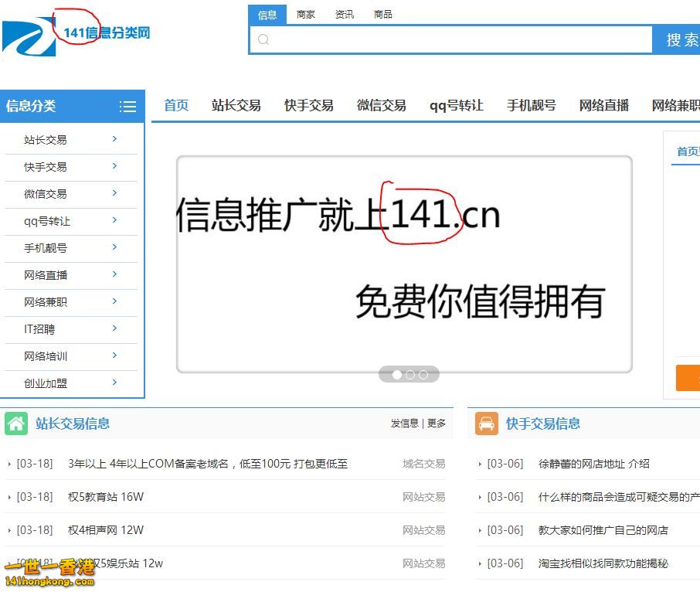Switch to the 商家 search tab
Image resolution: width=700 pixels, height=592 pixels.
pos(306,15)
